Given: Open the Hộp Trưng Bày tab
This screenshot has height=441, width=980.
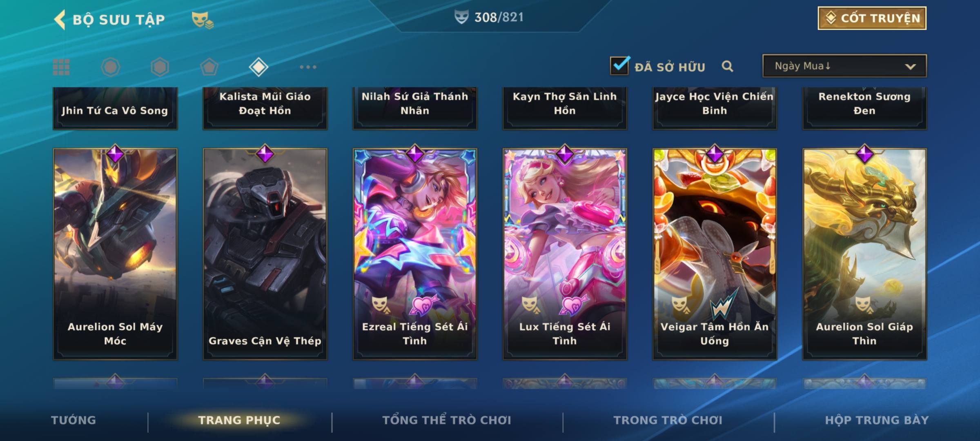Looking at the screenshot, I should coord(877,420).
